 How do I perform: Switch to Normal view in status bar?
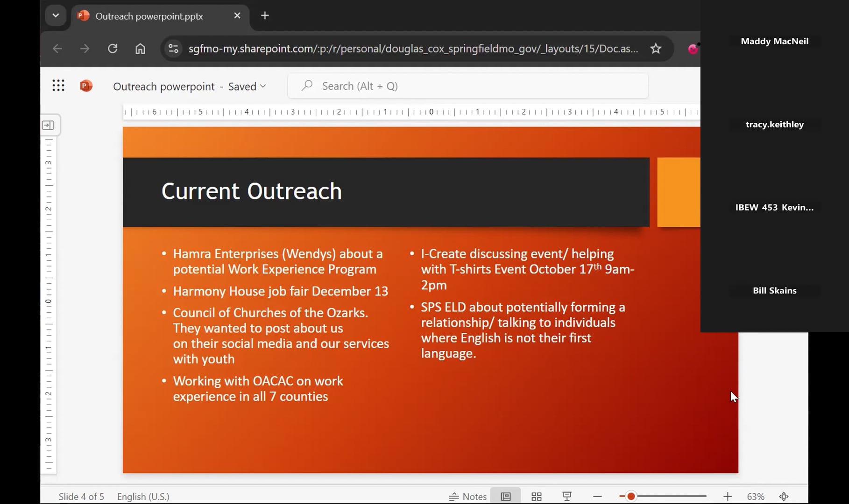(506, 497)
